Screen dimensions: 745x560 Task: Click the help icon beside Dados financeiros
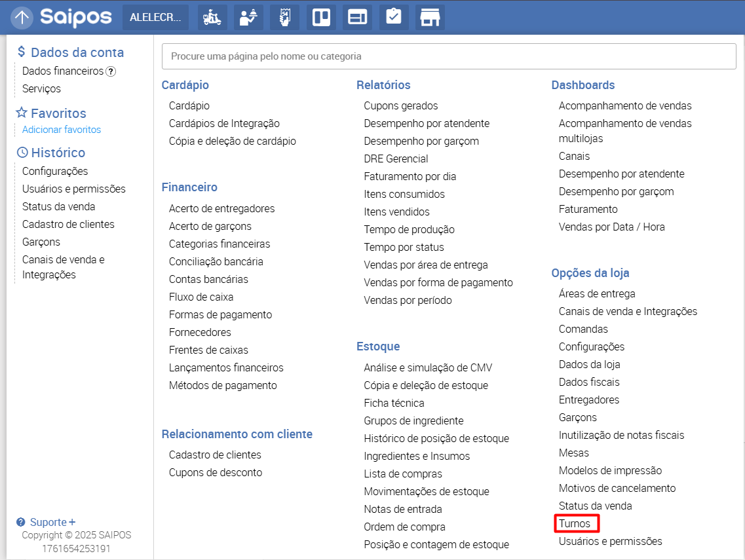(x=111, y=71)
